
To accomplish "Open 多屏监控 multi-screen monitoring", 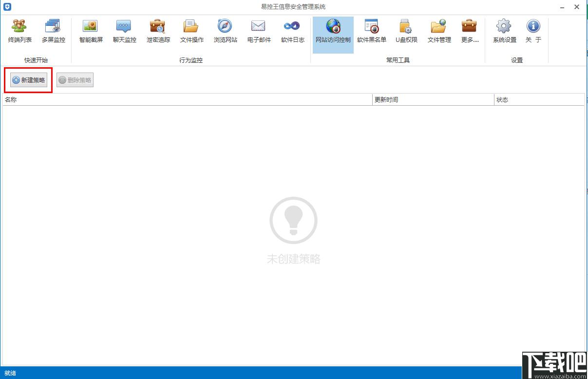I will click(53, 32).
